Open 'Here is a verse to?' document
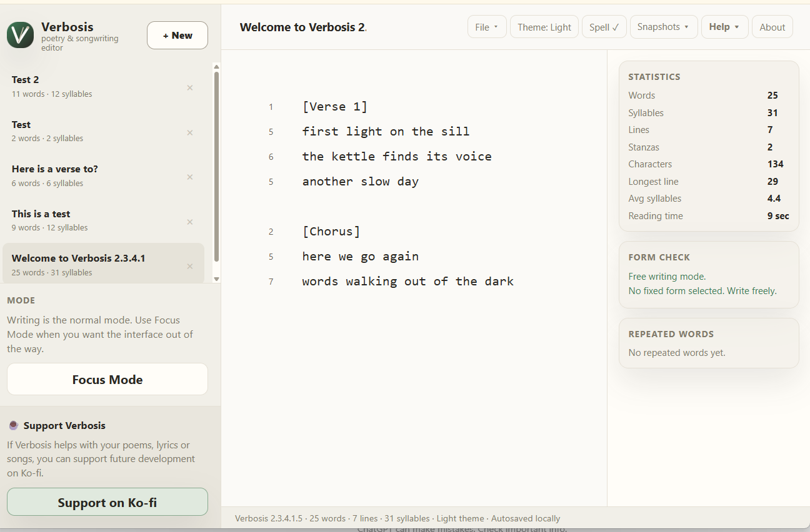The image size is (810, 532). tap(103, 175)
